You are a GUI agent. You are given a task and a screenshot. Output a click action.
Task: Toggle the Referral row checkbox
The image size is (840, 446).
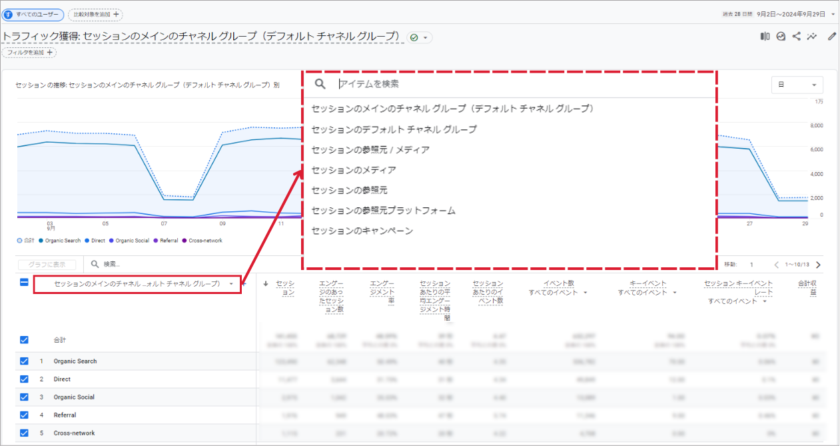(x=24, y=414)
